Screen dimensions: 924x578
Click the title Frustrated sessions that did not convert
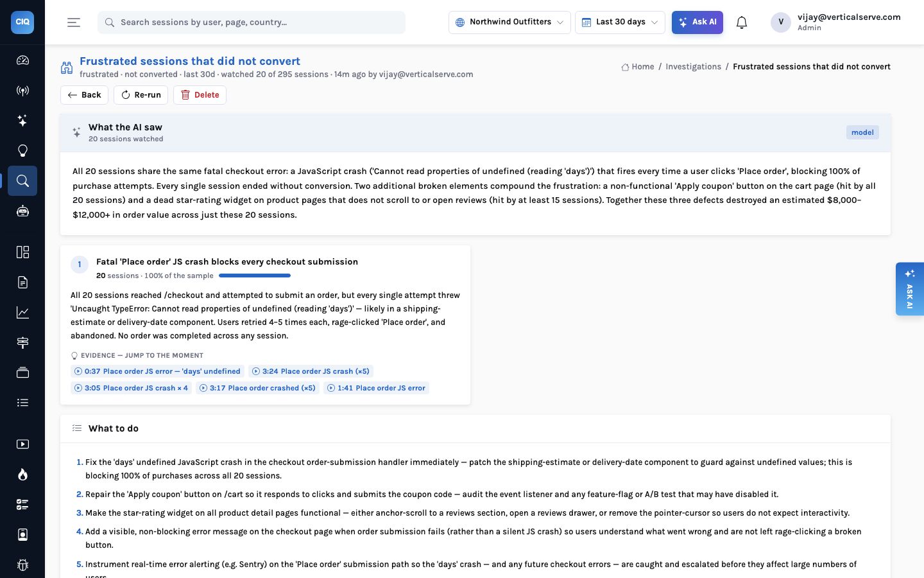point(190,61)
